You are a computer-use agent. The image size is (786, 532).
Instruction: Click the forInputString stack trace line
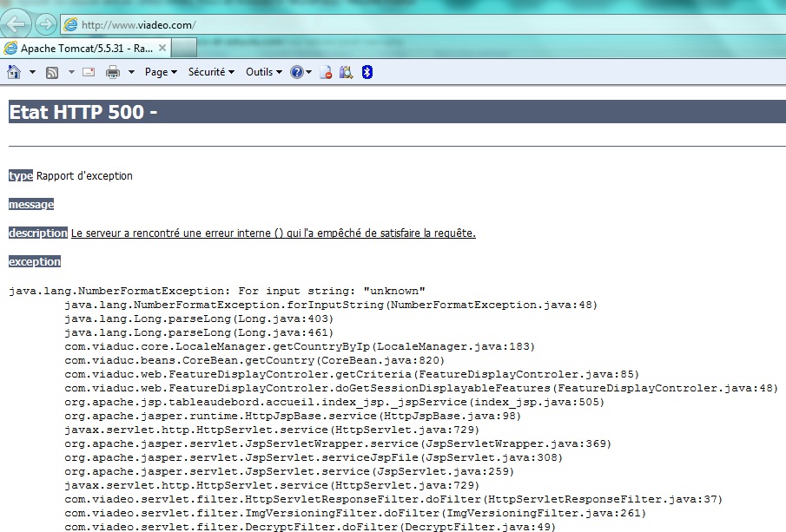point(331,305)
